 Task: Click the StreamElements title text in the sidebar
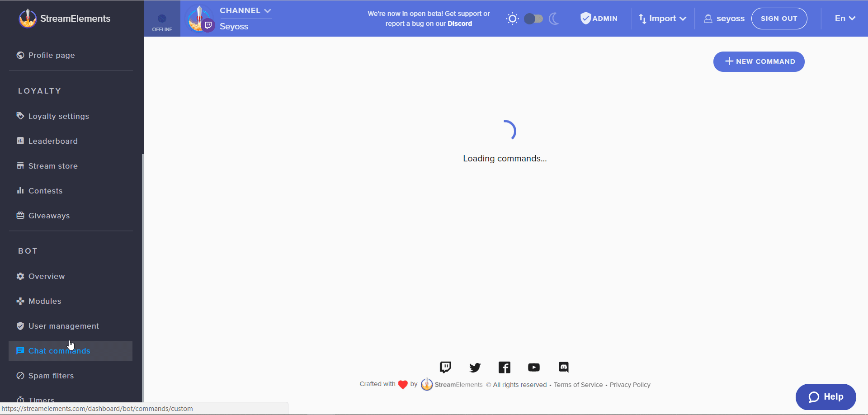pos(75,19)
